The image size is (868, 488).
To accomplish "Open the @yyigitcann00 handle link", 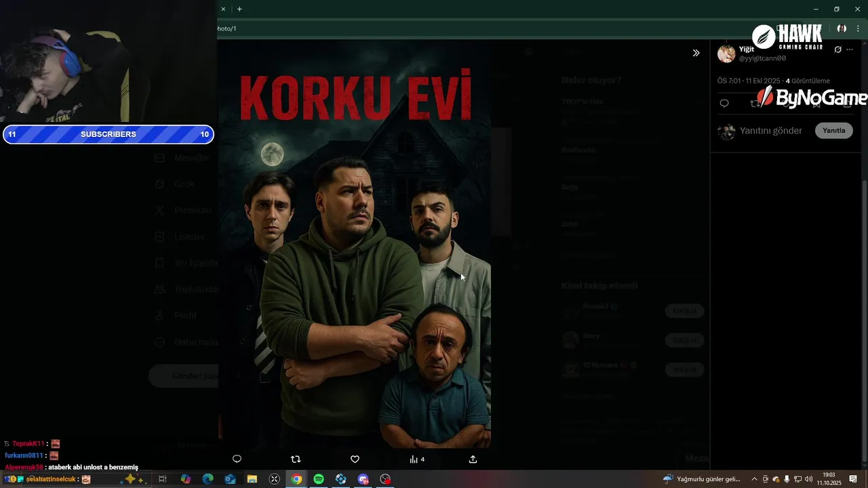I will coord(762,59).
